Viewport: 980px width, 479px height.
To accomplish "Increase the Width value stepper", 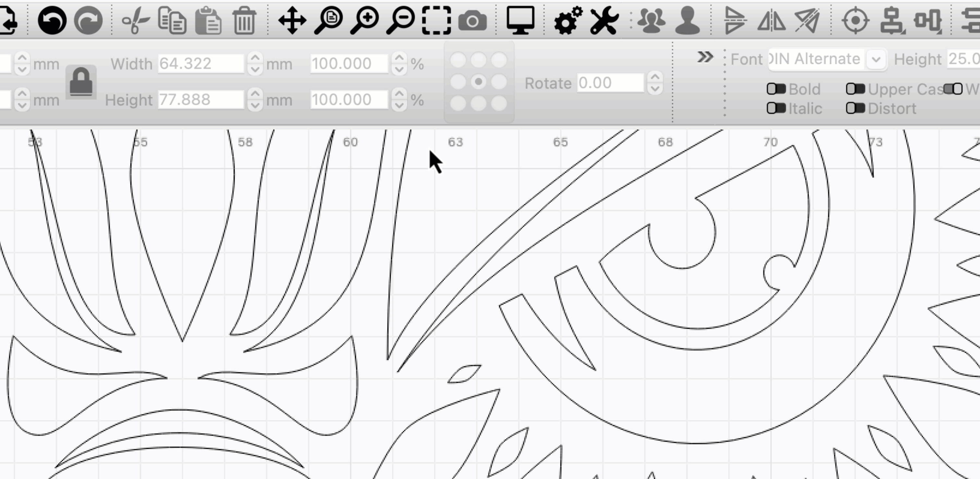I will tap(255, 58).
